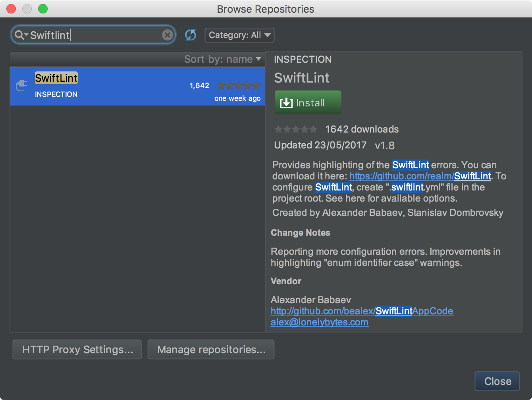The height and width of the screenshot is (400, 532).
Task: Click the v1.8 version label
Action: (x=385, y=146)
